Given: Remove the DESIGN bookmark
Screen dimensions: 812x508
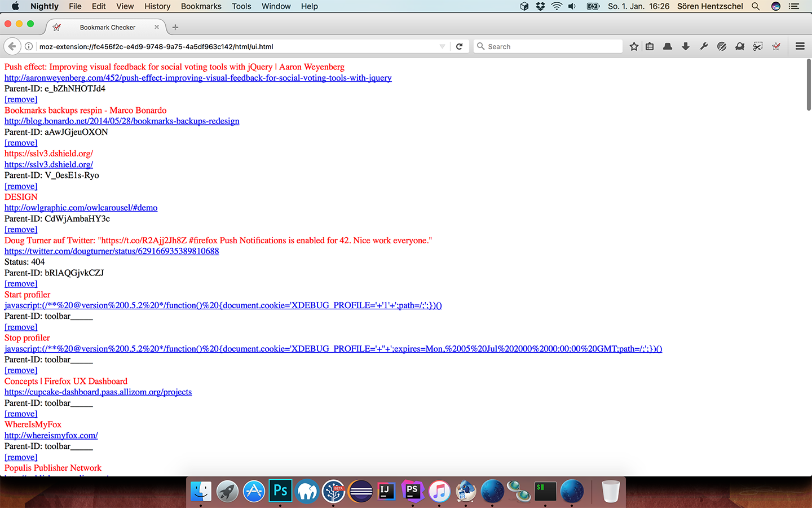Looking at the screenshot, I should [x=21, y=230].
